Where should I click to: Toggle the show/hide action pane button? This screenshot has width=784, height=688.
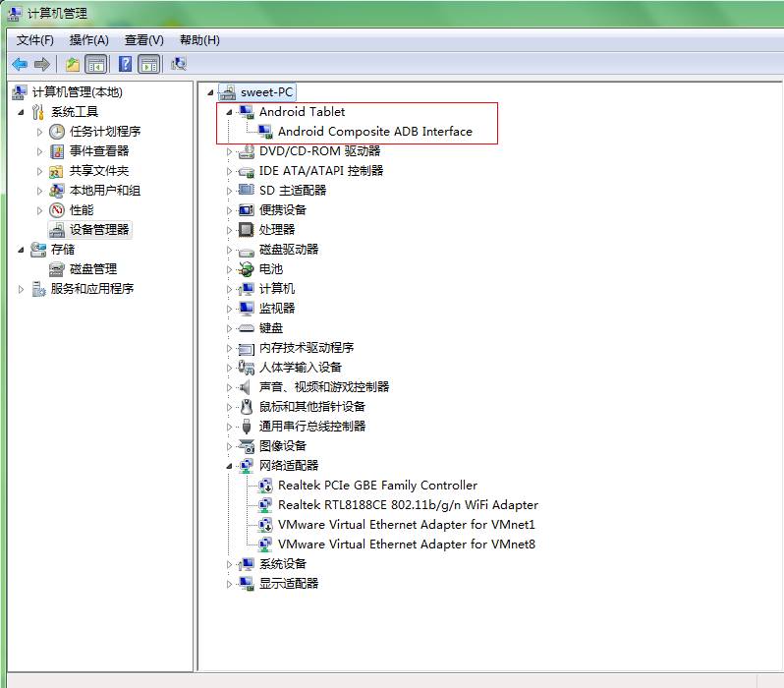pos(149,64)
